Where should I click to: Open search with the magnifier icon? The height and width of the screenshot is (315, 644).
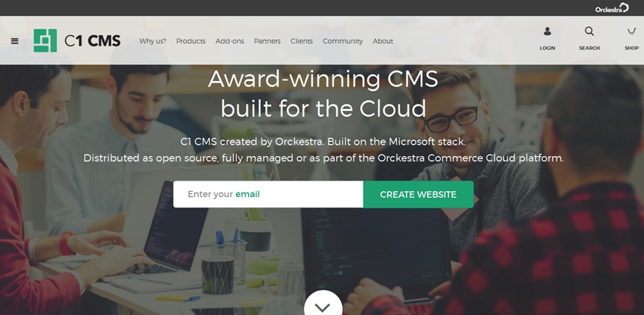[590, 31]
